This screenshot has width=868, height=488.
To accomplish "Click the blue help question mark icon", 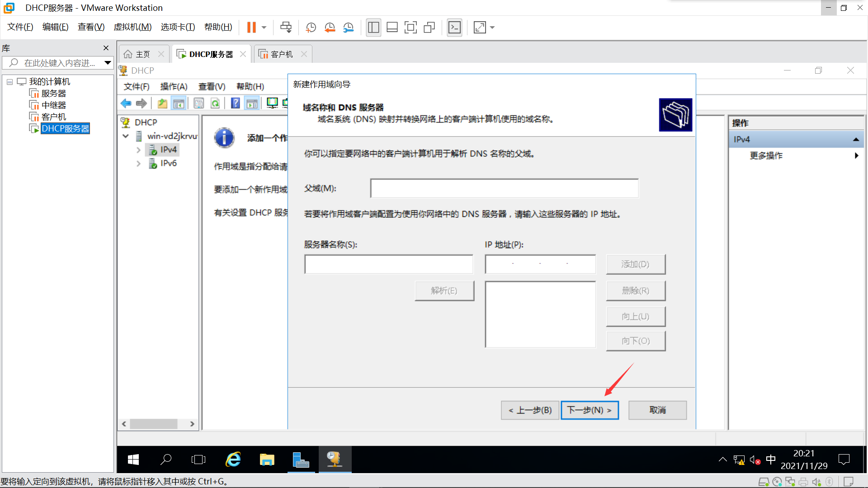I will pos(235,103).
